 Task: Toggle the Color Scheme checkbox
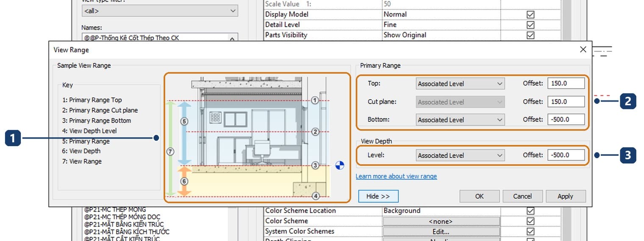coord(530,221)
